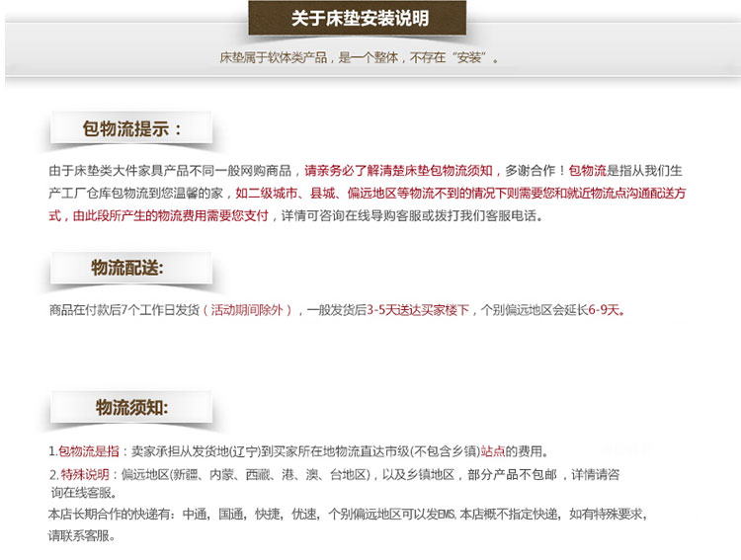741x560 pixels.
Task: Click the red '(活动期间除外)' note
Action: (249, 309)
